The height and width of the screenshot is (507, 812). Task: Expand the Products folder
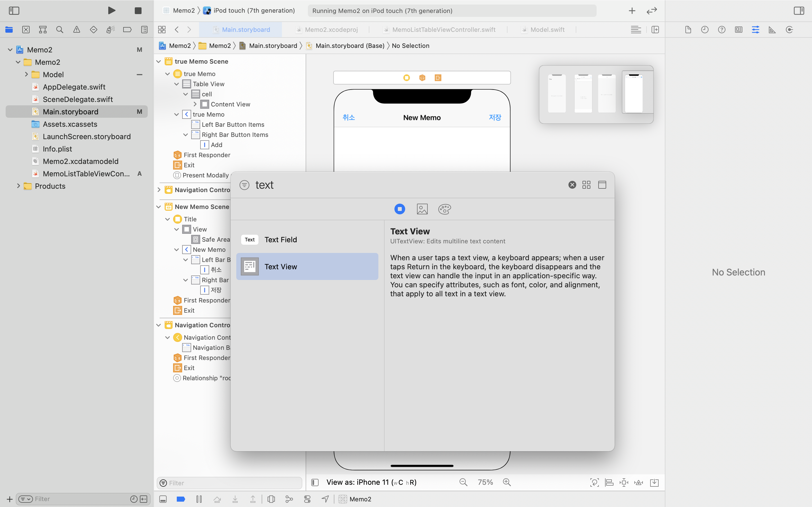pyautogui.click(x=18, y=186)
